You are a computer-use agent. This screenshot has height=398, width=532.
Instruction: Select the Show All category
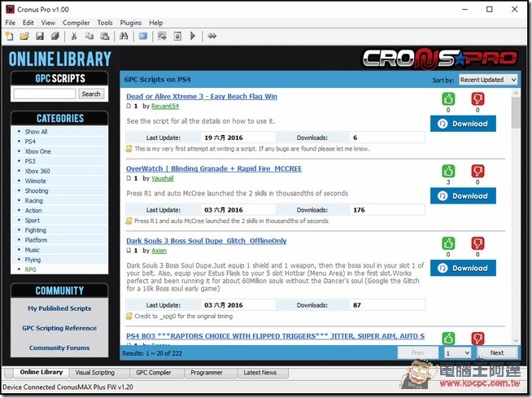36,132
